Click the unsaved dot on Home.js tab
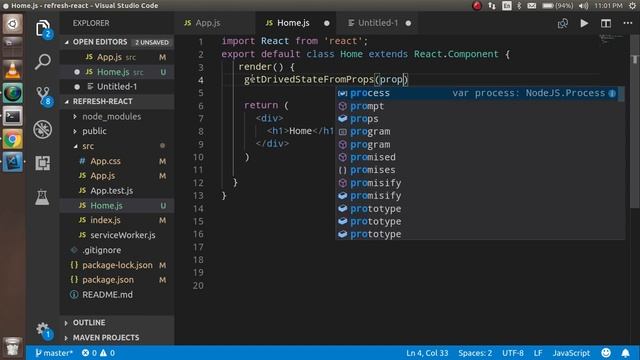640x360 pixels. (x=327, y=23)
